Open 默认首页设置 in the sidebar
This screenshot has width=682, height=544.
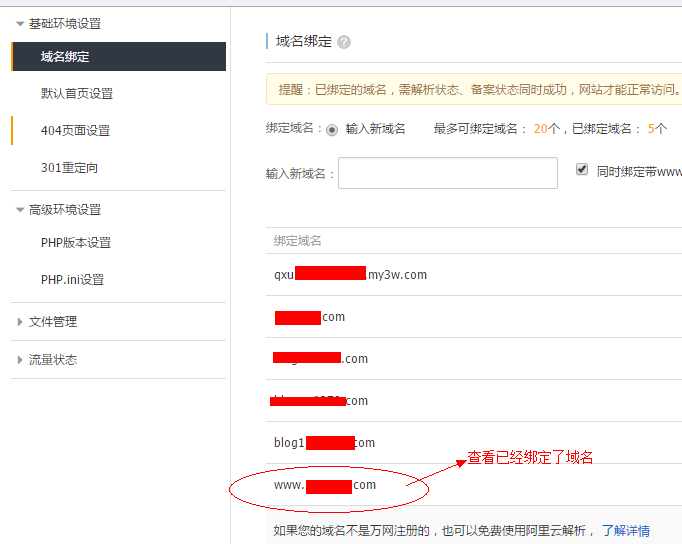pos(76,94)
